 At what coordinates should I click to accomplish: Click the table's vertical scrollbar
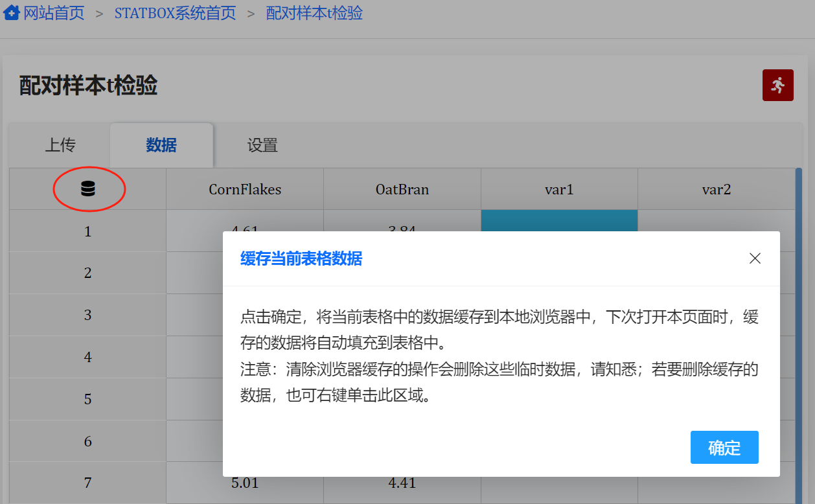click(798, 336)
